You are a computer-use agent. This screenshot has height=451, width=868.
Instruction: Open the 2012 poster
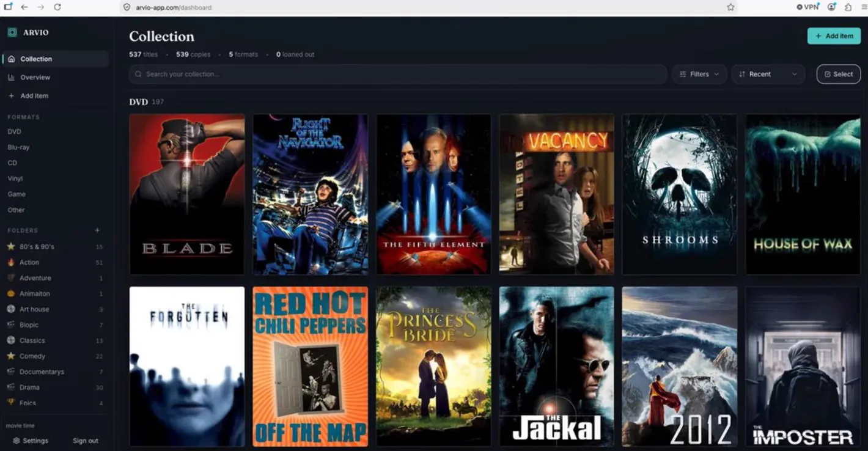pos(680,367)
